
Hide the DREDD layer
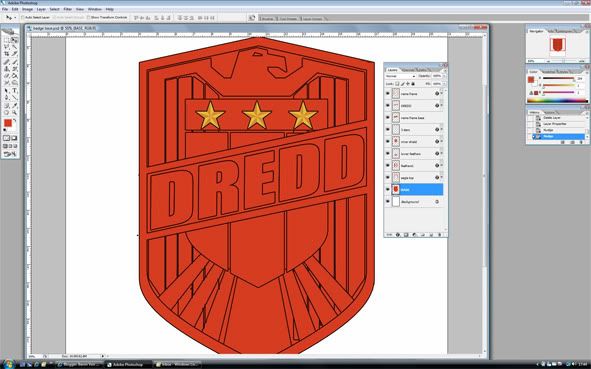coord(388,106)
